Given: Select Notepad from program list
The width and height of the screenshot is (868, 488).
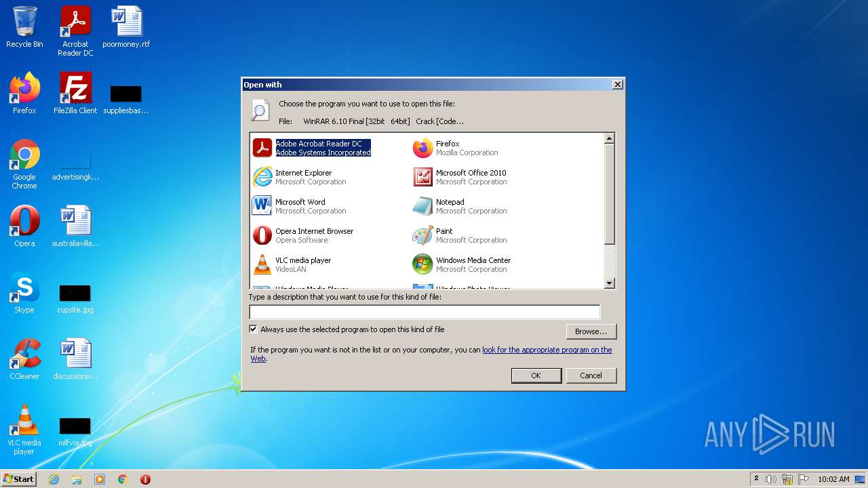Looking at the screenshot, I should [x=460, y=206].
